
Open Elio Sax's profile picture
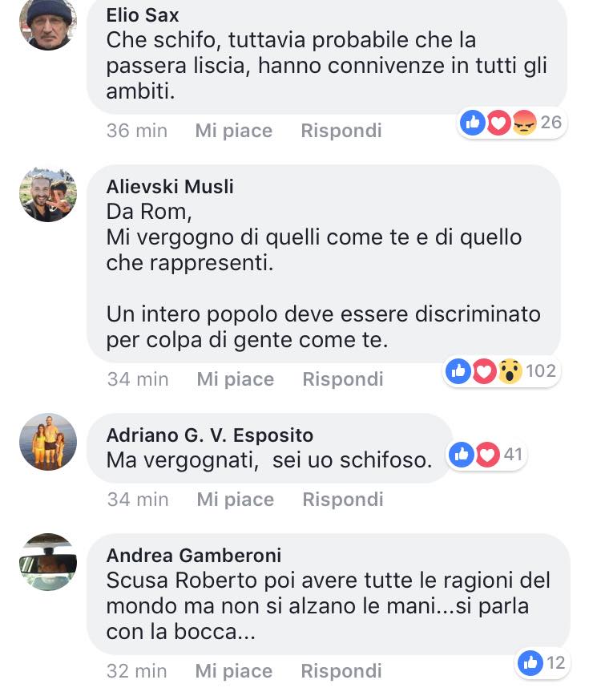pos(48,23)
